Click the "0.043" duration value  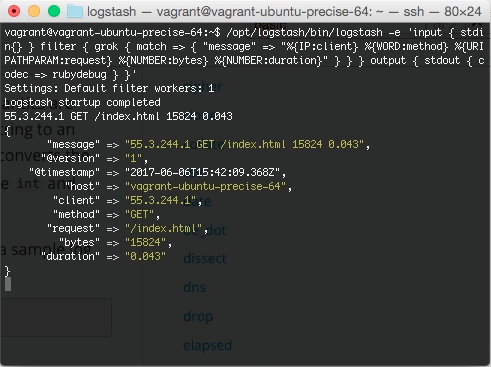145,256
